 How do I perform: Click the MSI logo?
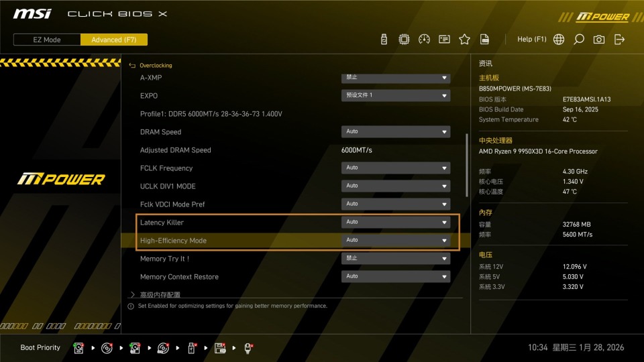coord(32,14)
